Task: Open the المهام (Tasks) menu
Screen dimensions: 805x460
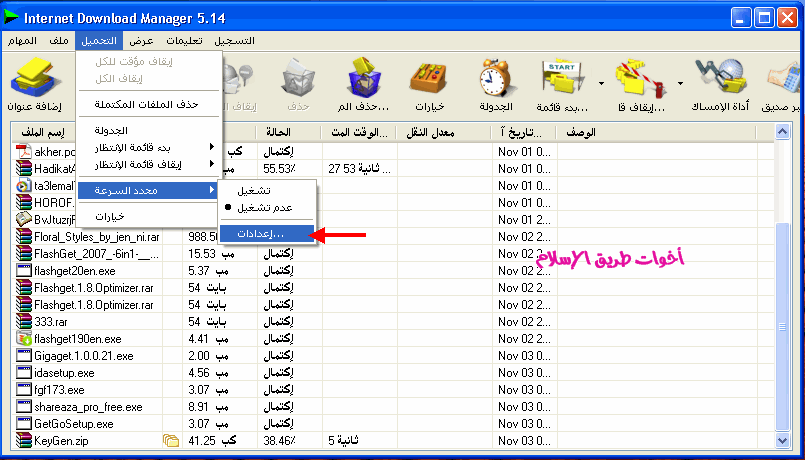Action: click(23, 41)
